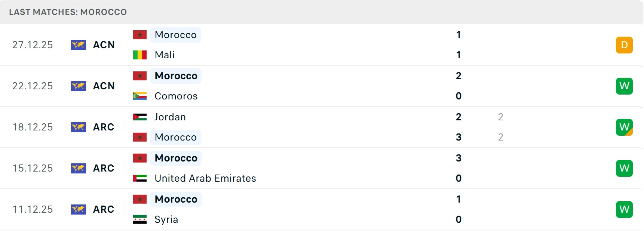Click the orange D draw result badge

624,45
